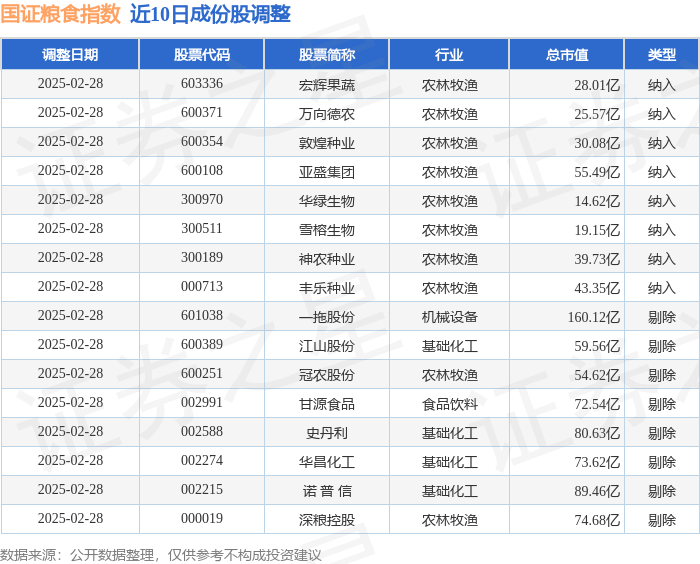Viewport: 700px width, 564px height.
Task: Click stock name 深粮控股
Action: pos(327,520)
